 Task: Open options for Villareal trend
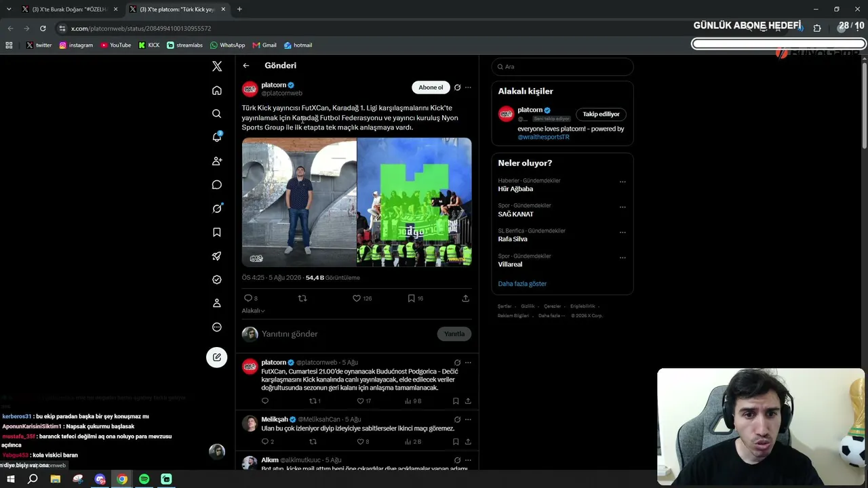tap(623, 258)
